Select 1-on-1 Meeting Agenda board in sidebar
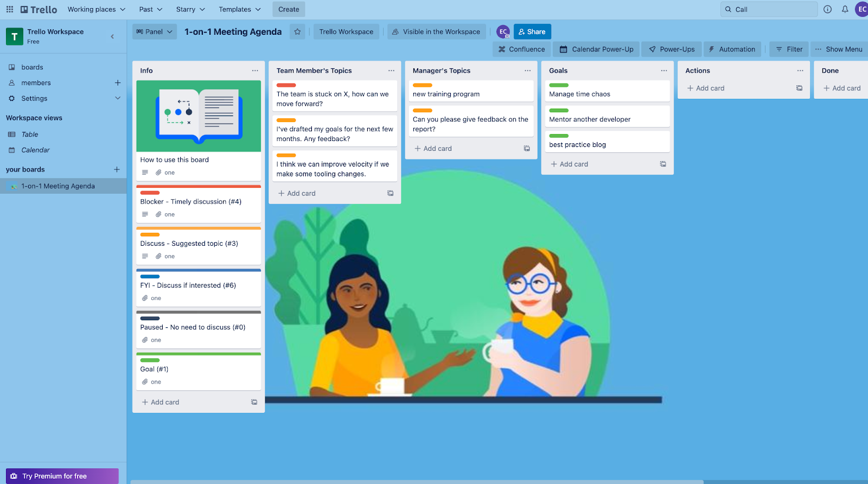Screen dimensions: 868x484 point(63,186)
